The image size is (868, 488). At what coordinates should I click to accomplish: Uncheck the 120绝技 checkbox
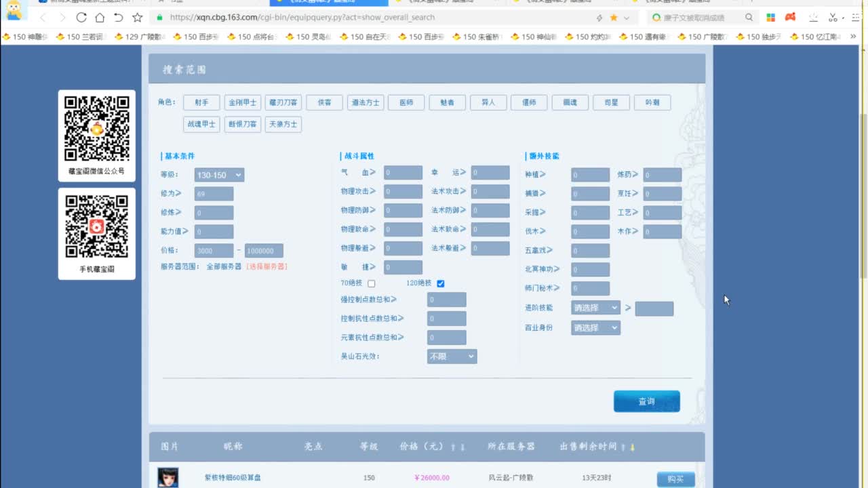coord(441,283)
